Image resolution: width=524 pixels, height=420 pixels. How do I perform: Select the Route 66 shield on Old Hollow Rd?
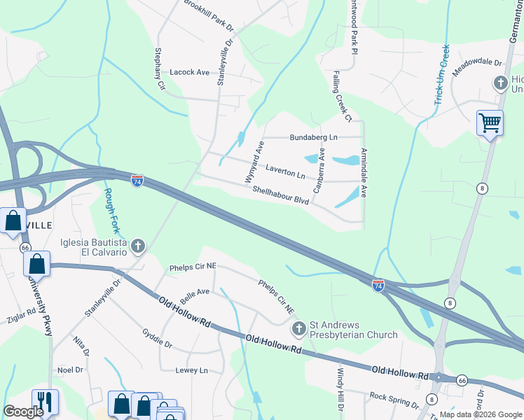pos(462,381)
